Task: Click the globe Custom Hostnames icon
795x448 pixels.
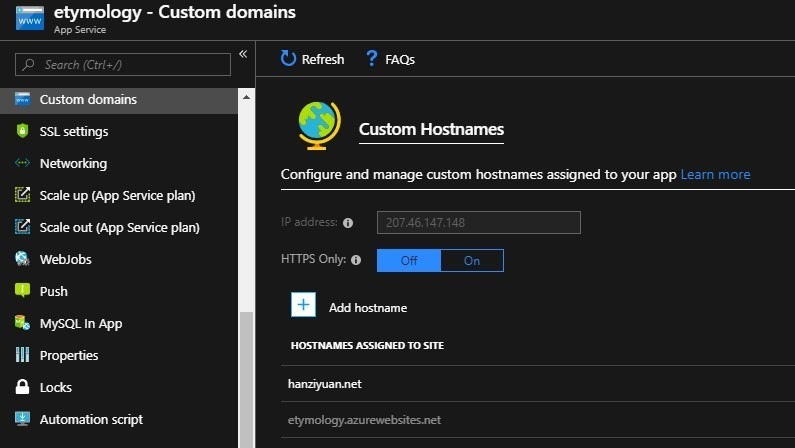Action: click(x=319, y=126)
